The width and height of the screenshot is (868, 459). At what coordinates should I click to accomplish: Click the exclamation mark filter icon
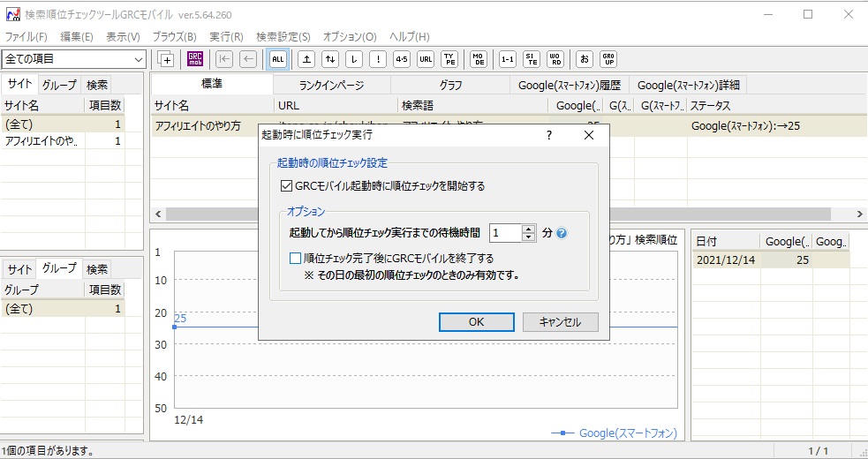378,59
